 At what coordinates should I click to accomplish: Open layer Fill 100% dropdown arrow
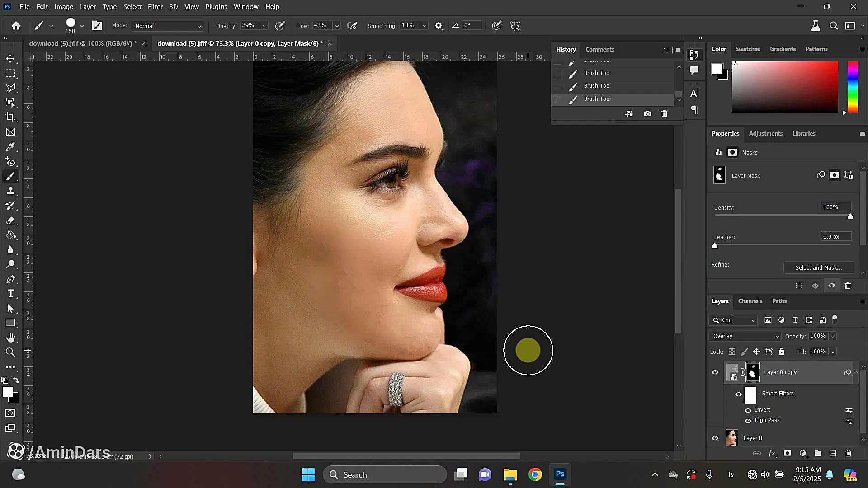(832, 352)
